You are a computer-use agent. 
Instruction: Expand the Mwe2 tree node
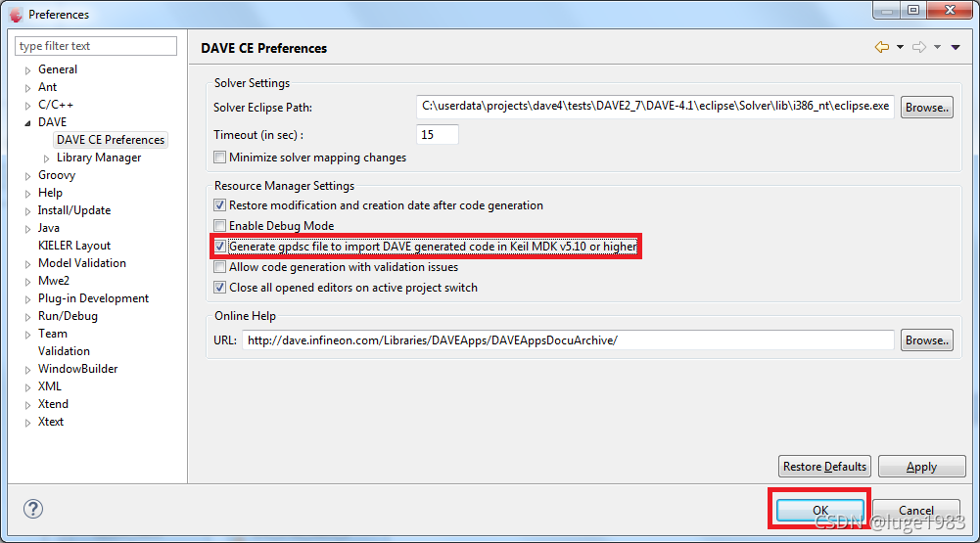coord(27,281)
